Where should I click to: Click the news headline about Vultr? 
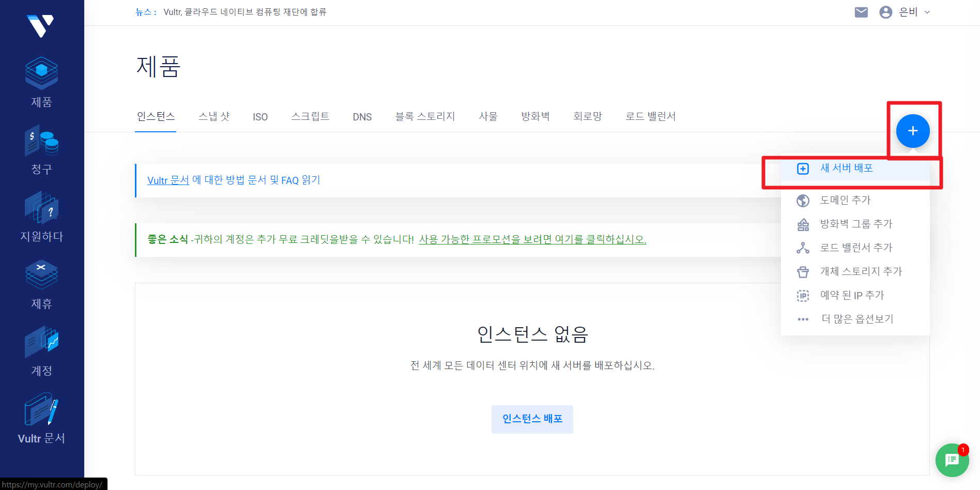coord(245,12)
